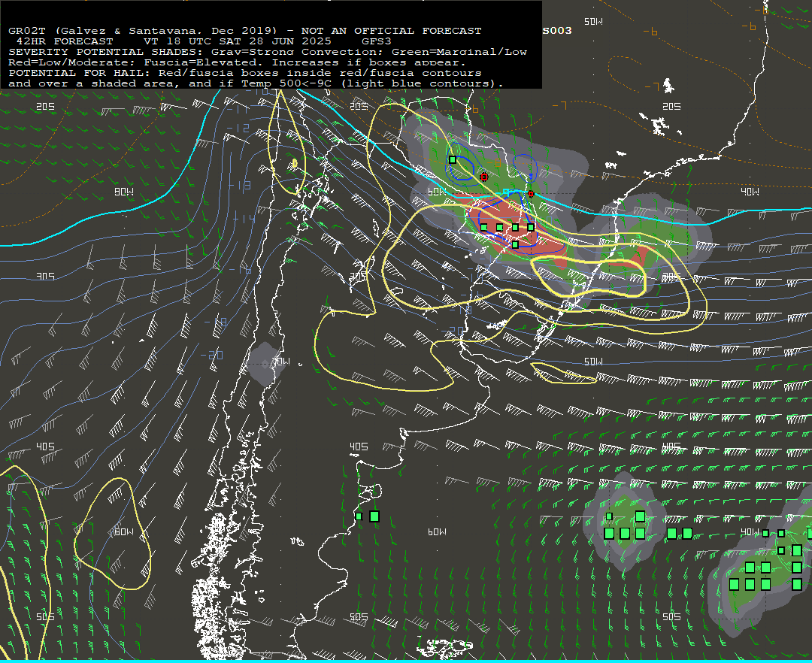Click the 'and over a shaded area' legend line
This screenshot has height=663, width=812.
256,83
